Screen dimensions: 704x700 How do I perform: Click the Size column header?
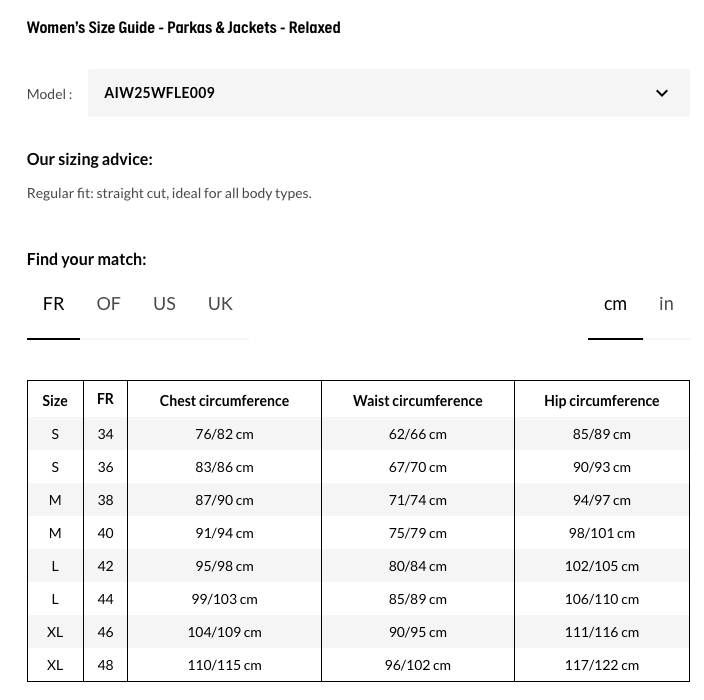[55, 401]
